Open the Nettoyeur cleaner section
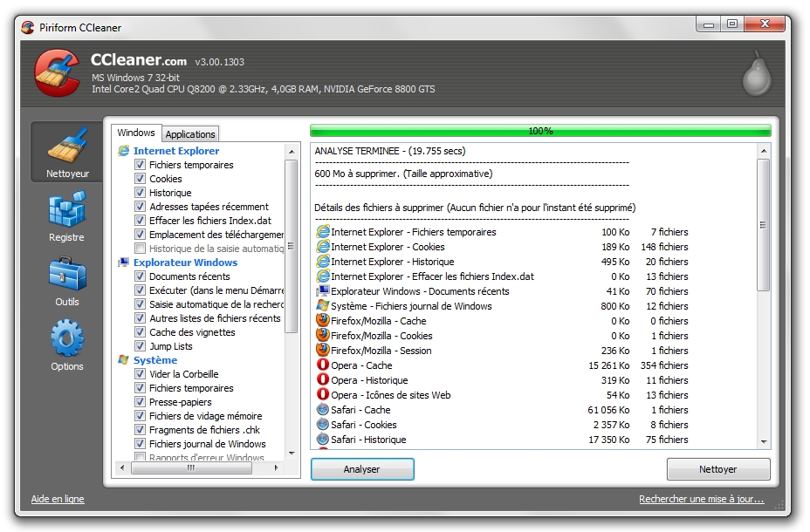Image resolution: width=810 pixels, height=532 pixels. click(66, 152)
